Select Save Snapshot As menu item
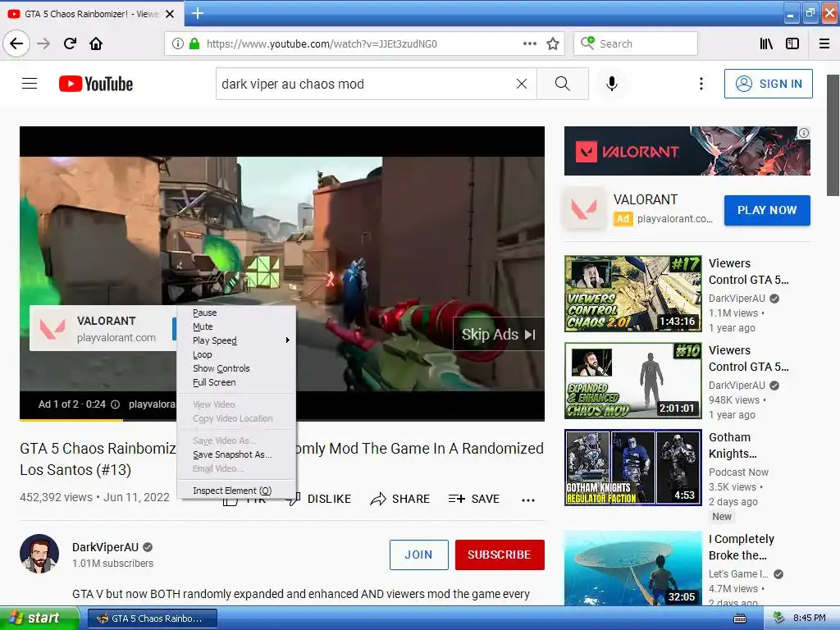The width and height of the screenshot is (840, 630). (236, 454)
